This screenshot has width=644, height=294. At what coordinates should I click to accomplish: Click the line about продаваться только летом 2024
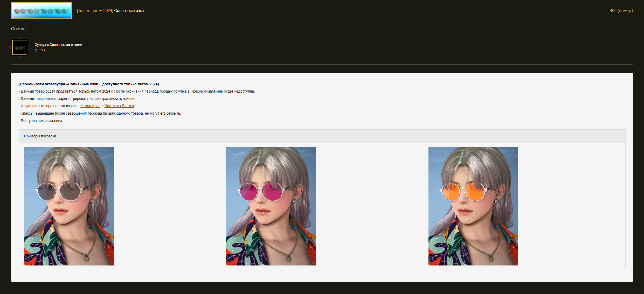coord(137,91)
